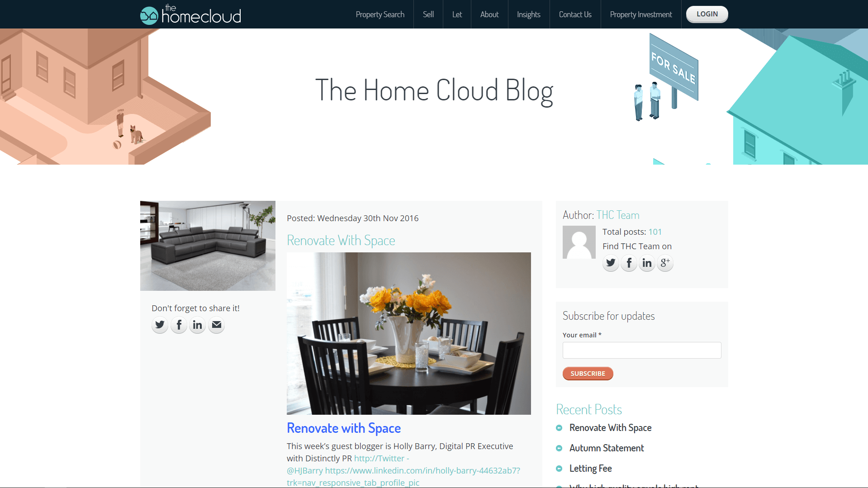Viewport: 868px width, 488px height.
Task: Open Property Search menu item
Action: coord(380,14)
